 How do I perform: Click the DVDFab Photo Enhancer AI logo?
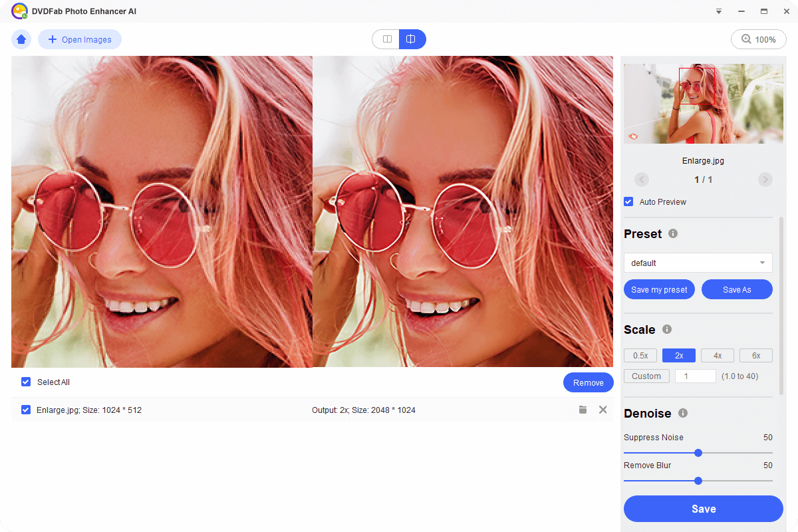[19, 11]
